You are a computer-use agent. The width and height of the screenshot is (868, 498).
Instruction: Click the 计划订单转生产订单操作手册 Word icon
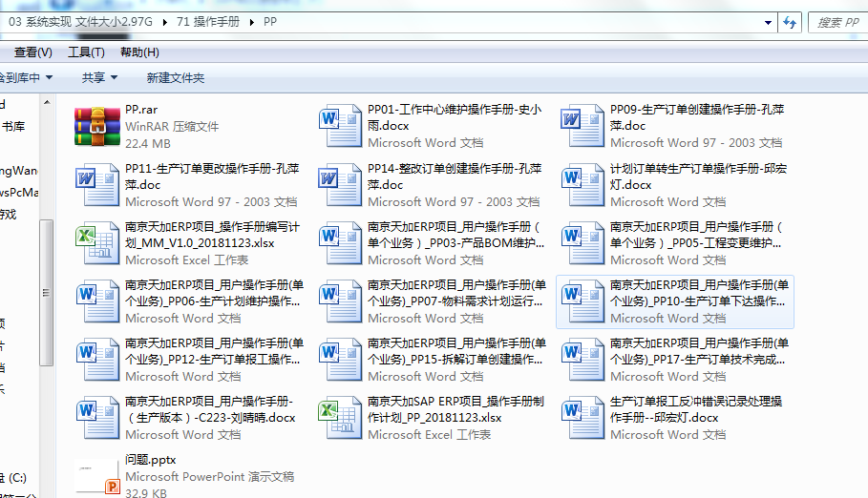pos(582,185)
